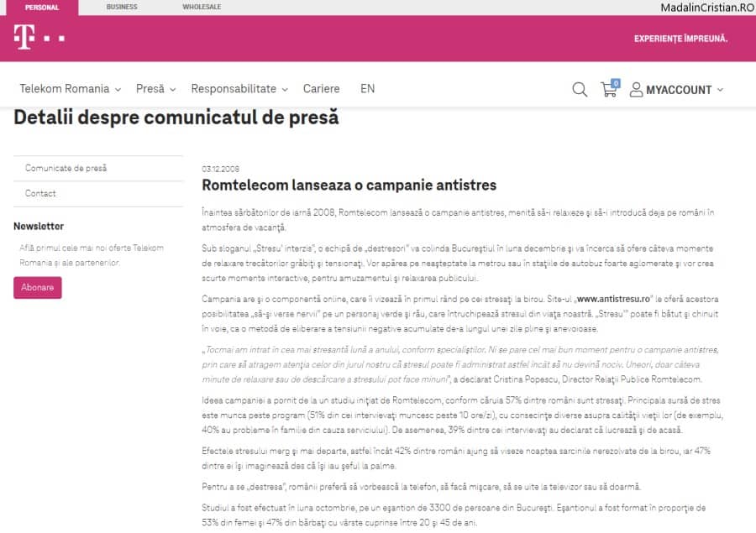Switch site language to EN
756x533 pixels.
[367, 89]
